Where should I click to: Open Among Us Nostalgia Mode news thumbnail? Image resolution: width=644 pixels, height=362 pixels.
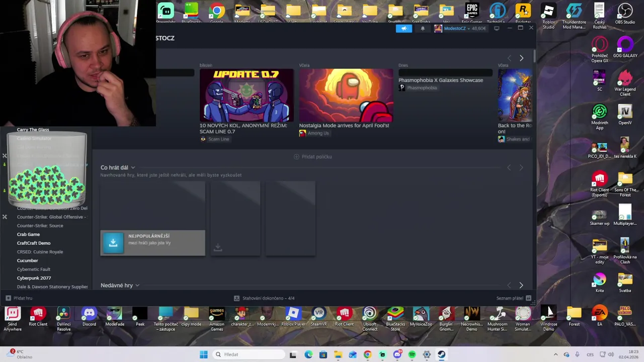pyautogui.click(x=346, y=96)
